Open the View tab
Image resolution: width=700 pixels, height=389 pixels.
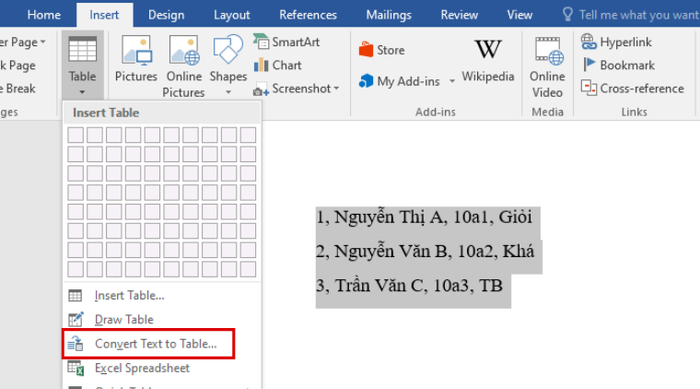click(520, 15)
